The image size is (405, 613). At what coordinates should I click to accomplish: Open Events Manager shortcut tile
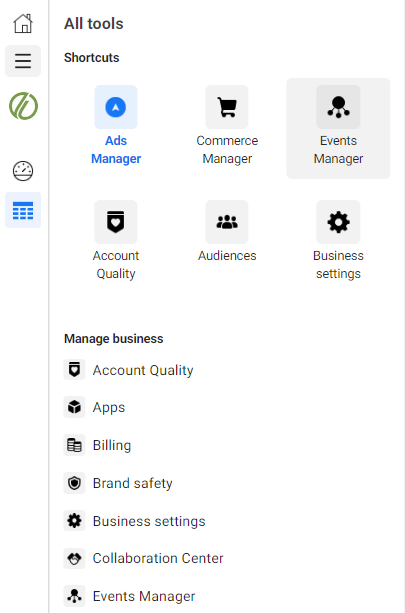point(339,128)
